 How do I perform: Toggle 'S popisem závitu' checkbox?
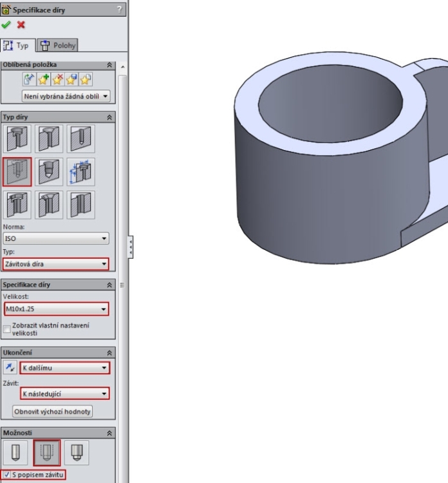(7, 475)
